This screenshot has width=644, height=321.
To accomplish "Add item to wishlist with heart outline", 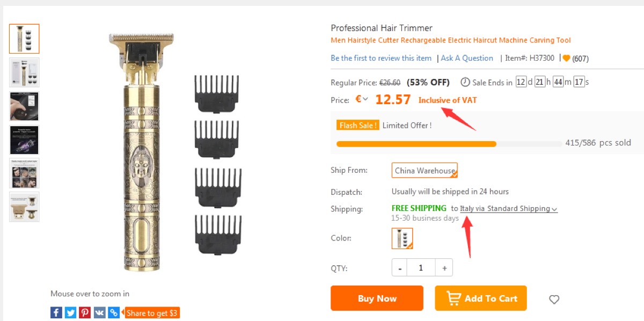I will [x=554, y=300].
